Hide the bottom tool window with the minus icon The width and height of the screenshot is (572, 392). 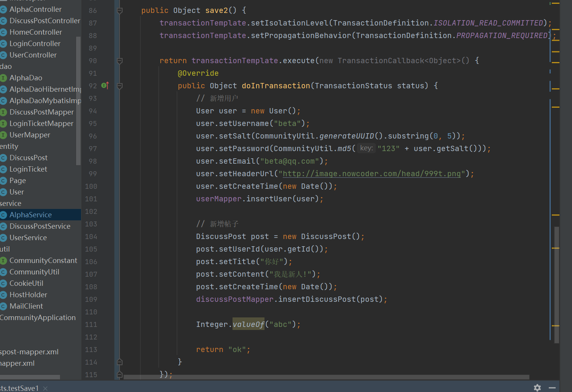point(552,387)
